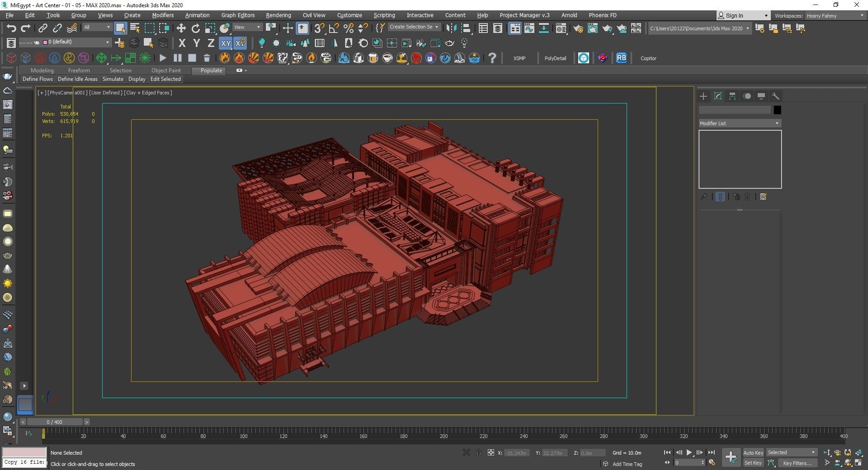Toggle XY axis constraint
The width and height of the screenshot is (868, 470).
(x=225, y=43)
